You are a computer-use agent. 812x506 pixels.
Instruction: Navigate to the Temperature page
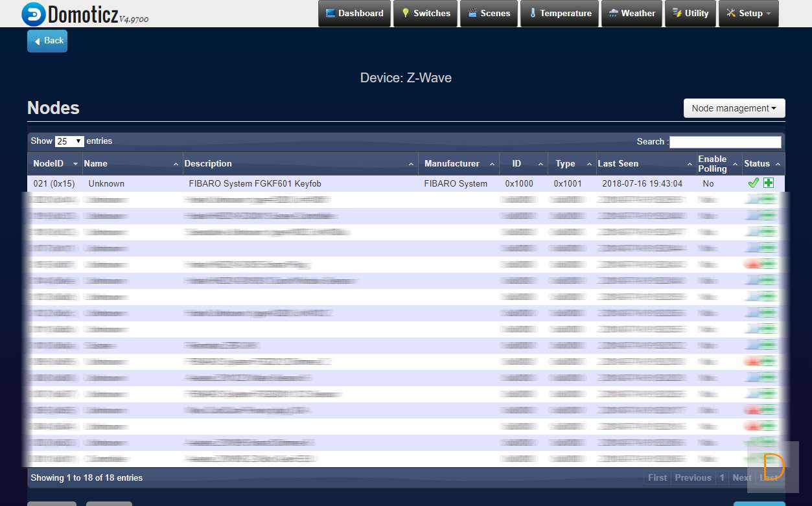click(x=559, y=14)
